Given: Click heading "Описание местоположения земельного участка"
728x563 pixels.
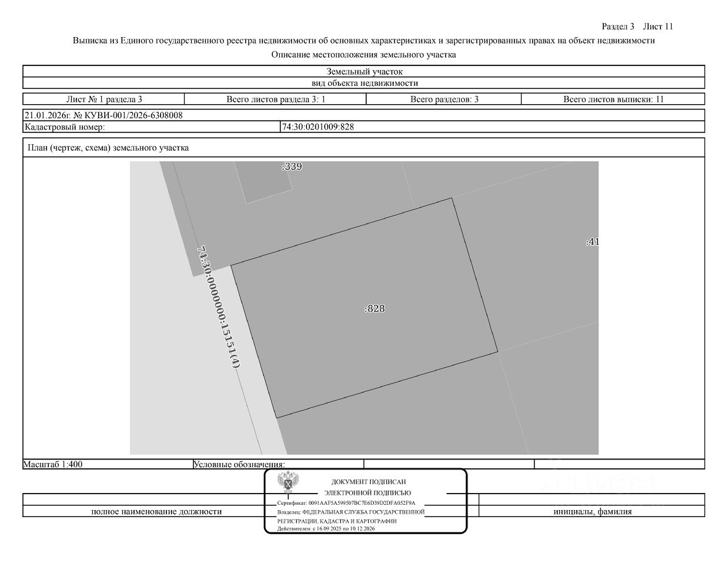Looking at the screenshot, I should click(x=363, y=55).
